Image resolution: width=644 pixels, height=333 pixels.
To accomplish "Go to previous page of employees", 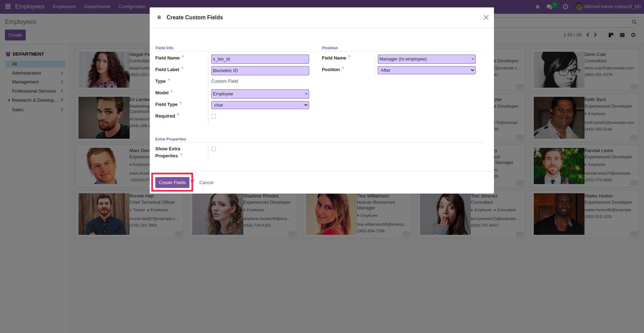I will (x=588, y=35).
